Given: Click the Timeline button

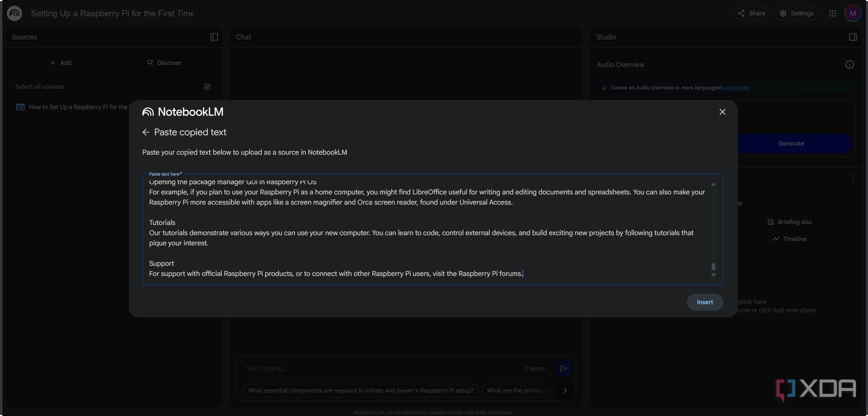Looking at the screenshot, I should (x=789, y=239).
